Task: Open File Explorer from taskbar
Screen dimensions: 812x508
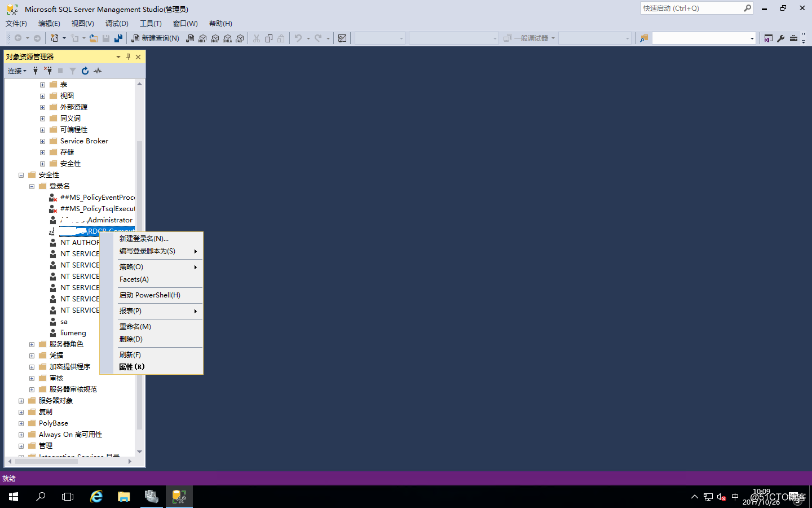Action: [124, 497]
